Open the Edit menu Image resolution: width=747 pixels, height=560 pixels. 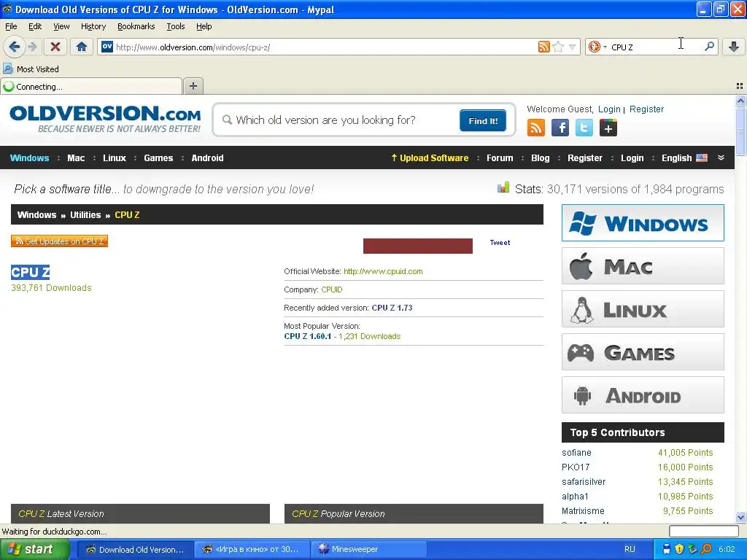35,26
